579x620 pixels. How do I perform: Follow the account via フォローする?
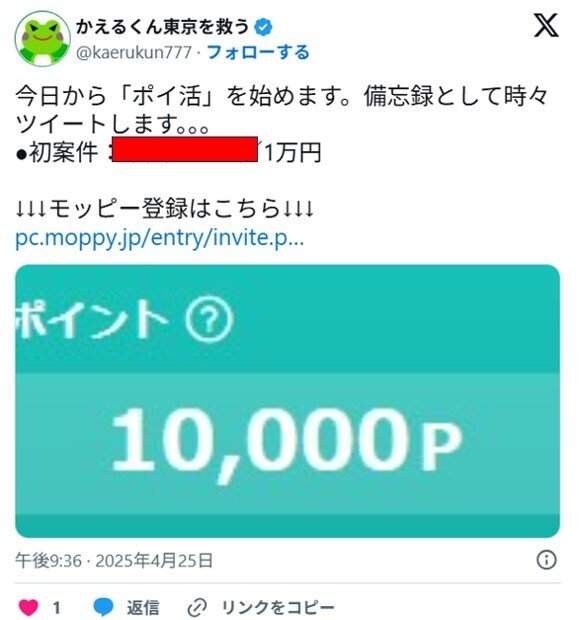(258, 53)
